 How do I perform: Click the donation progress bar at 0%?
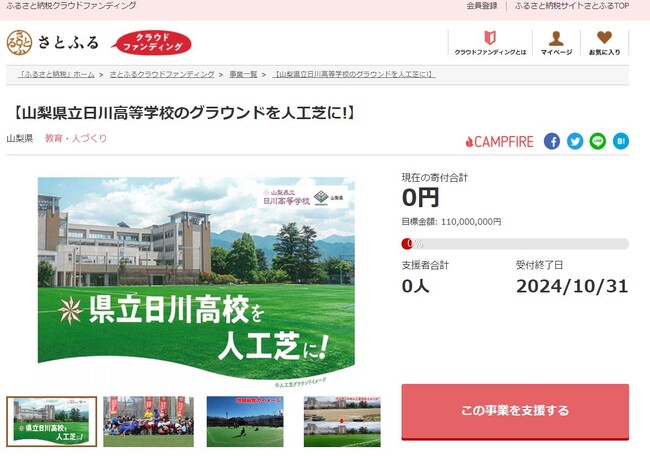pyautogui.click(x=515, y=244)
